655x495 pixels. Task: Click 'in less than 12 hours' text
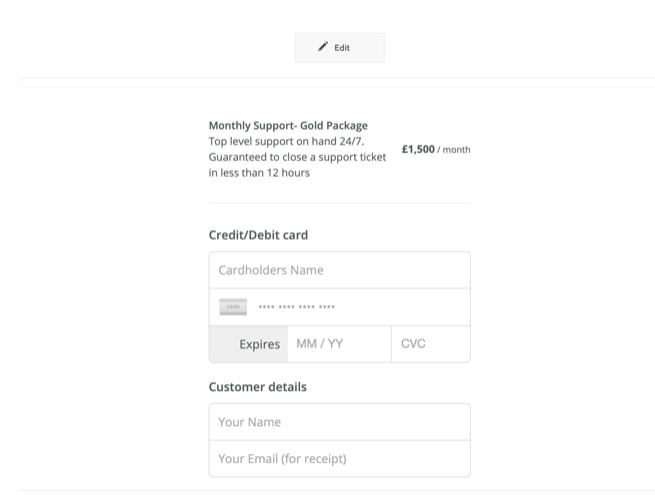[259, 173]
